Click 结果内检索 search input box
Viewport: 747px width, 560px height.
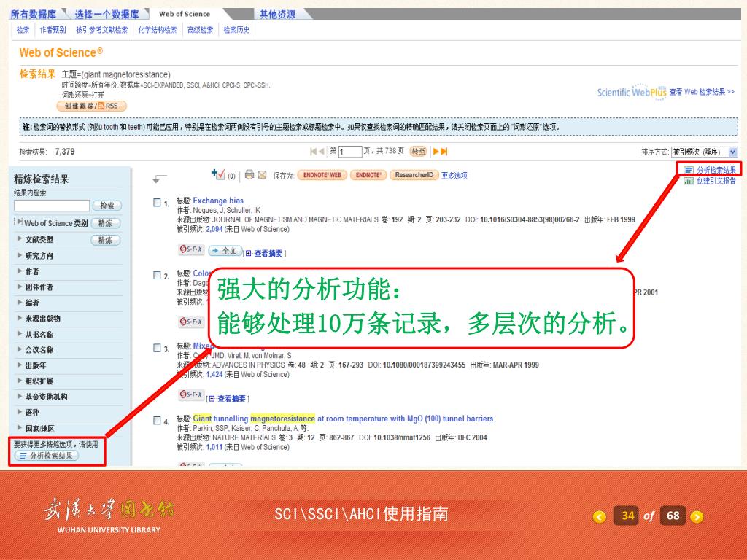coord(52,206)
